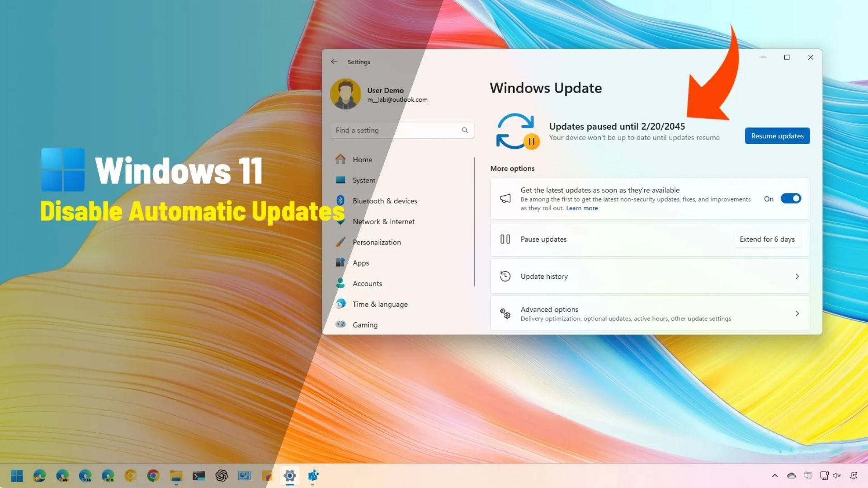
Task: Click the User Demo profile avatar
Action: coord(345,94)
